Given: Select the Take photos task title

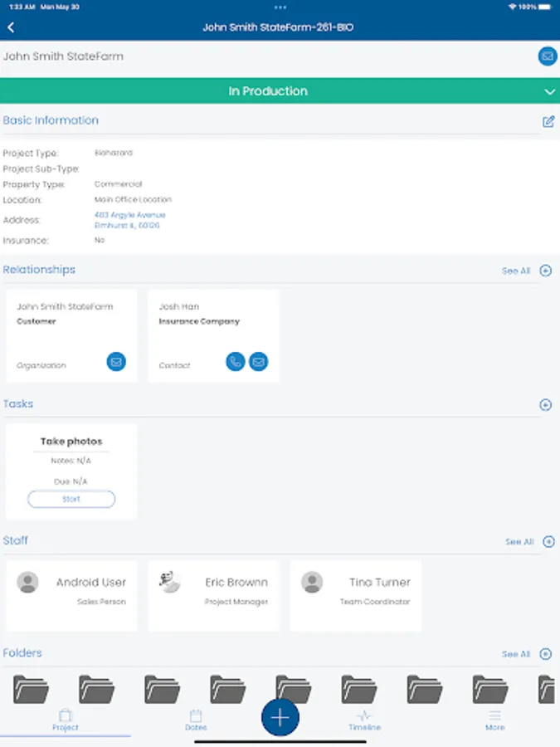Looking at the screenshot, I should pos(71,442).
